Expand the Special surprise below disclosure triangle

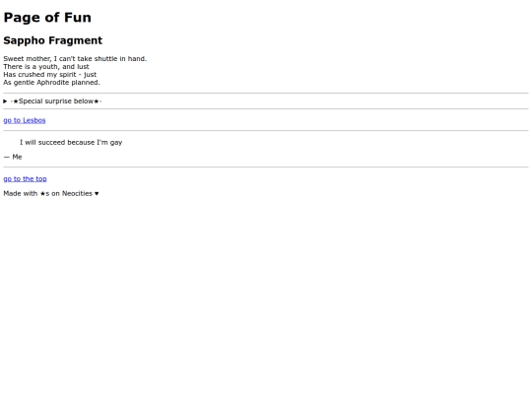tap(5, 101)
